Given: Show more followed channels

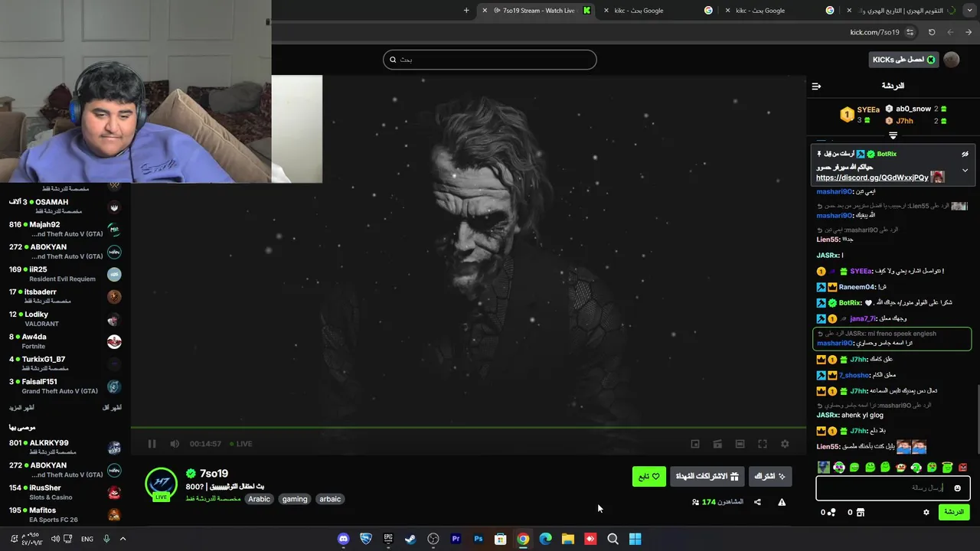Looking at the screenshot, I should tap(21, 408).
